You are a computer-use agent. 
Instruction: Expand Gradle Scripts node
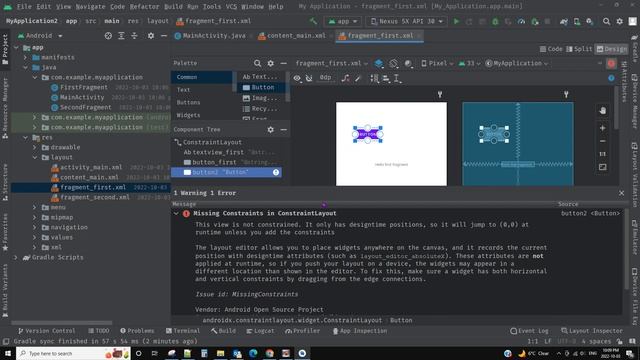(x=16, y=258)
